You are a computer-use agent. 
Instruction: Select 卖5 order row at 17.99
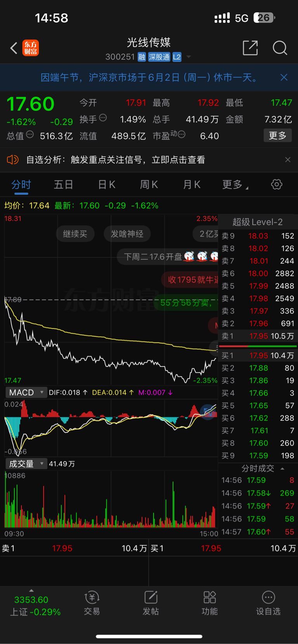click(258, 286)
